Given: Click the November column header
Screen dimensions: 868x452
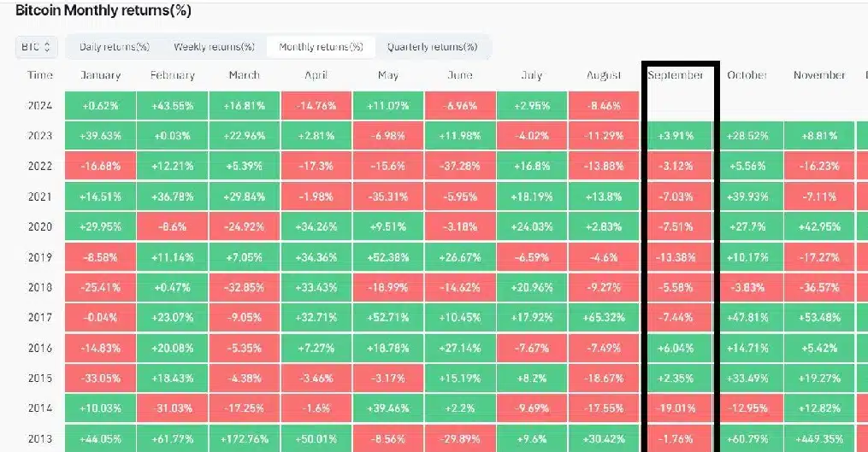Looking at the screenshot, I should click(819, 75).
